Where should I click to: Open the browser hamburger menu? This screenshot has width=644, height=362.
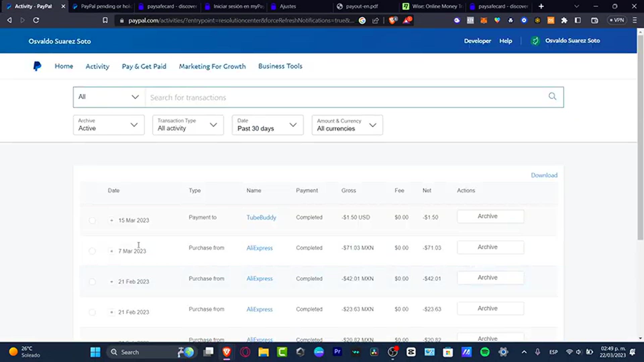(635, 20)
